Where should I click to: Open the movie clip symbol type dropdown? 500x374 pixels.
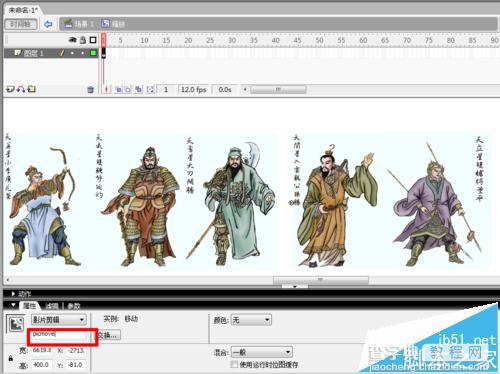pyautogui.click(x=59, y=320)
